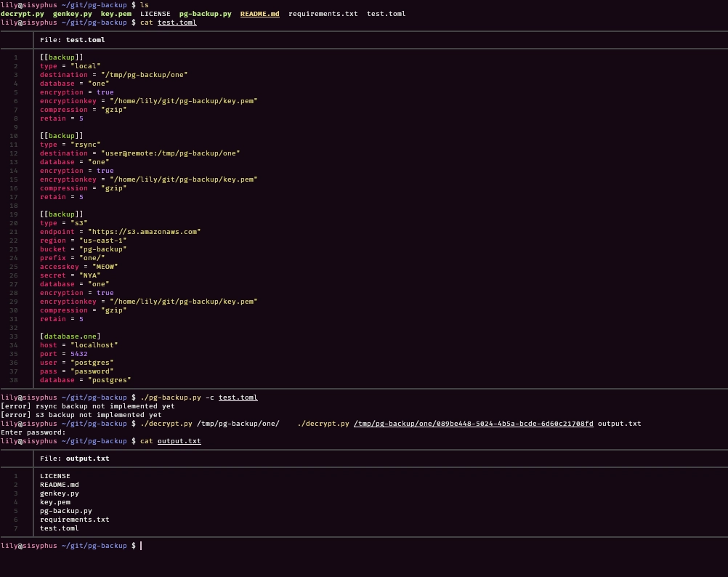Click the underlined output.txt in cat command
This screenshot has width=728, height=577.
click(179, 441)
